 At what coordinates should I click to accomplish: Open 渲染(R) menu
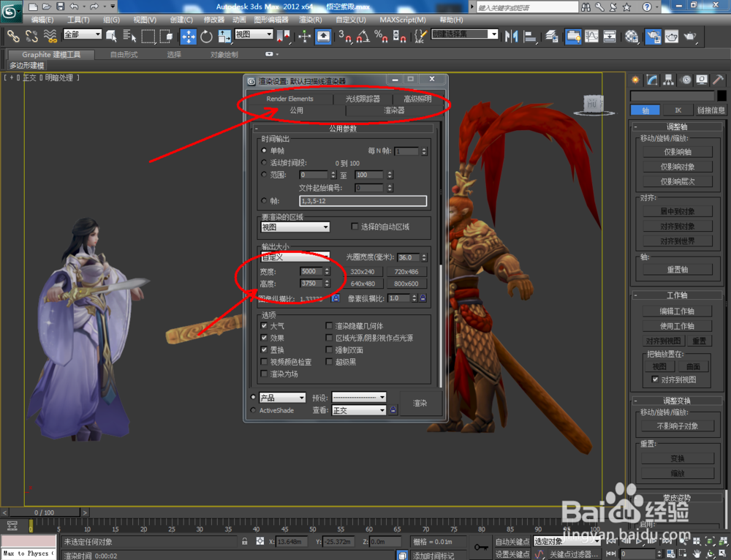[311, 20]
